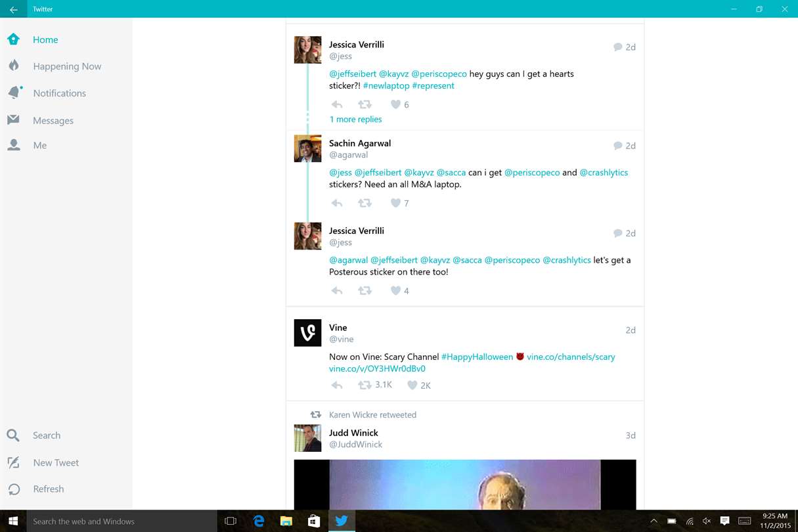Go back using the title bar arrow

point(13,9)
